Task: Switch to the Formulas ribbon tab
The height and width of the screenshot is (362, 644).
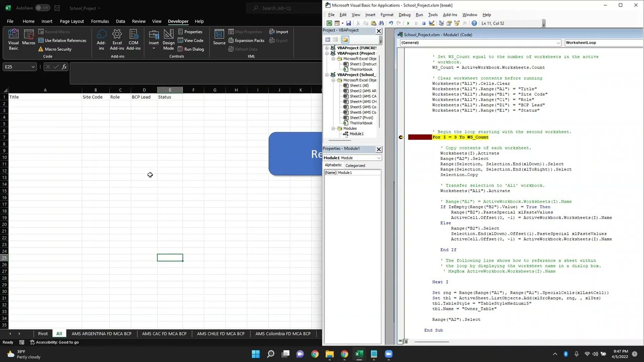Action: pyautogui.click(x=100, y=21)
